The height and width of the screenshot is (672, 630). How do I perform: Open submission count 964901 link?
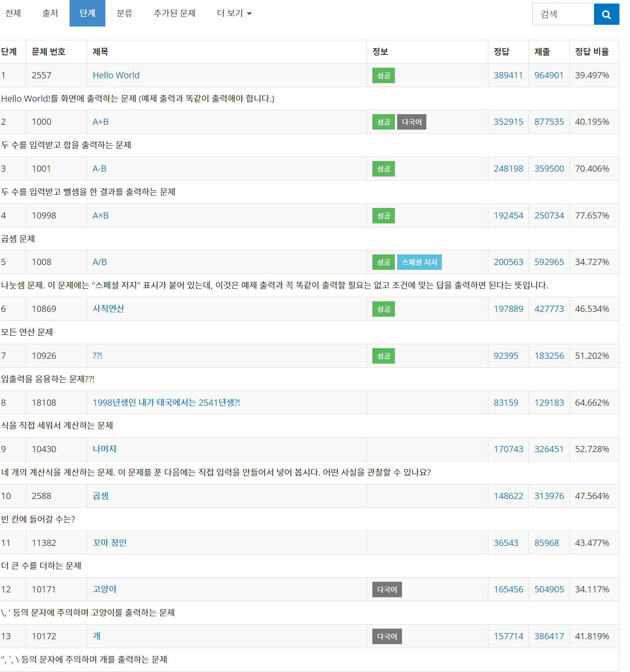click(549, 75)
